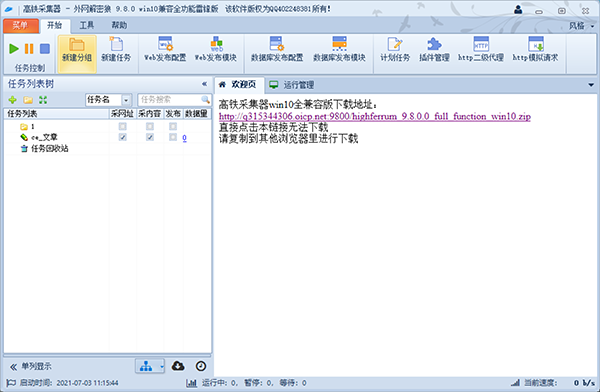Click the 发布 column header

click(173, 114)
